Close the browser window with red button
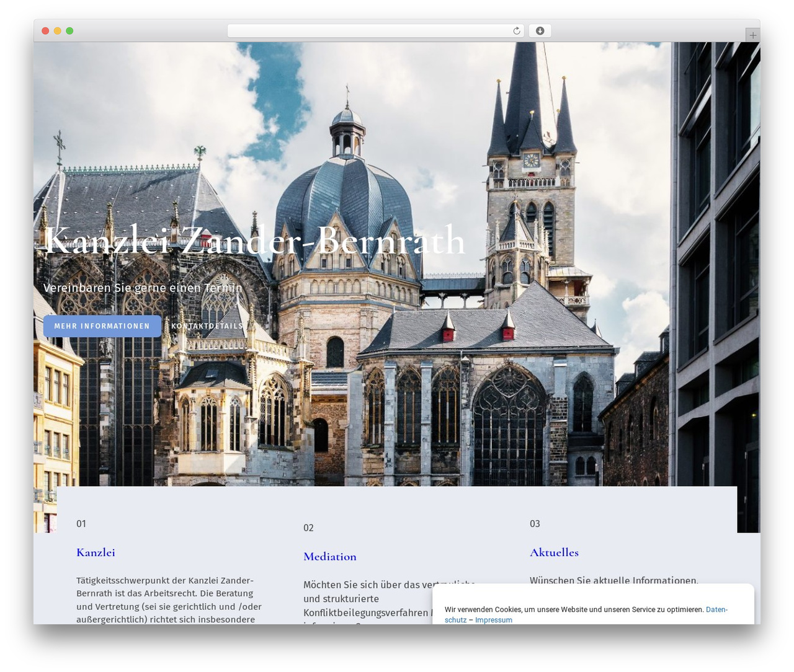This screenshot has height=672, width=794. point(45,31)
